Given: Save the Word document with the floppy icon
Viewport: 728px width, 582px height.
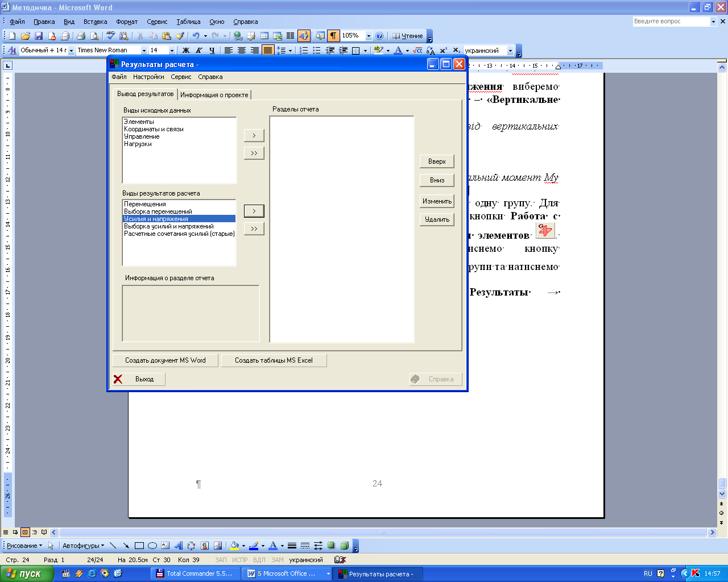Looking at the screenshot, I should [39, 36].
